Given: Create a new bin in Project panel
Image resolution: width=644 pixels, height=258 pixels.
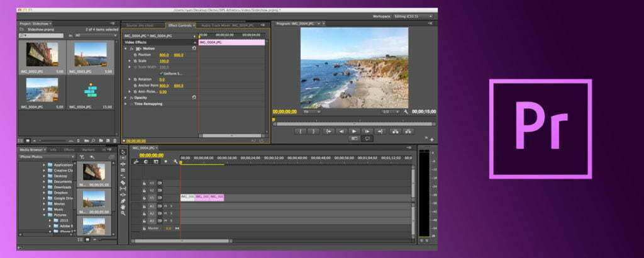Looking at the screenshot, I should coord(101,140).
